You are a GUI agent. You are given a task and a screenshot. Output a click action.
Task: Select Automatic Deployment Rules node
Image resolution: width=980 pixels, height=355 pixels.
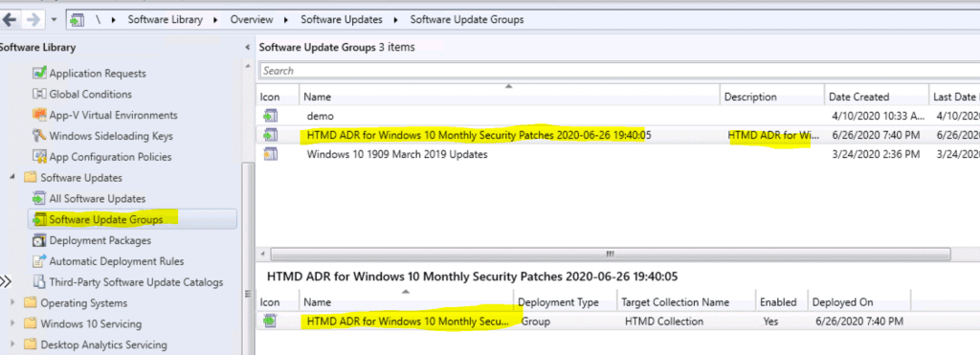click(x=117, y=261)
